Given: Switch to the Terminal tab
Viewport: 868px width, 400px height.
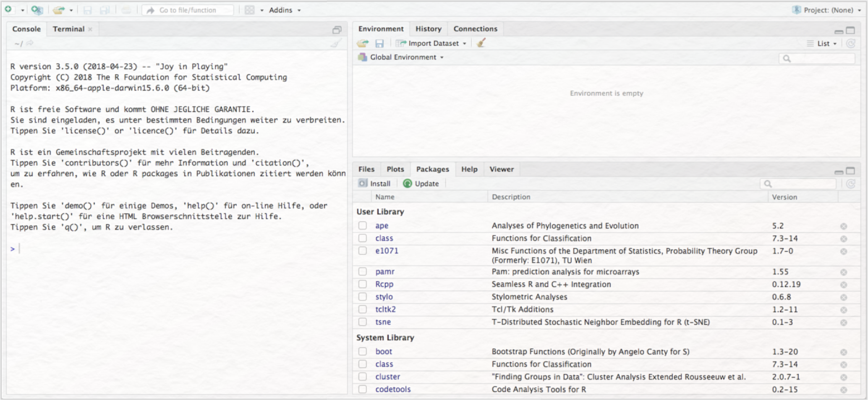Looking at the screenshot, I should tap(69, 29).
